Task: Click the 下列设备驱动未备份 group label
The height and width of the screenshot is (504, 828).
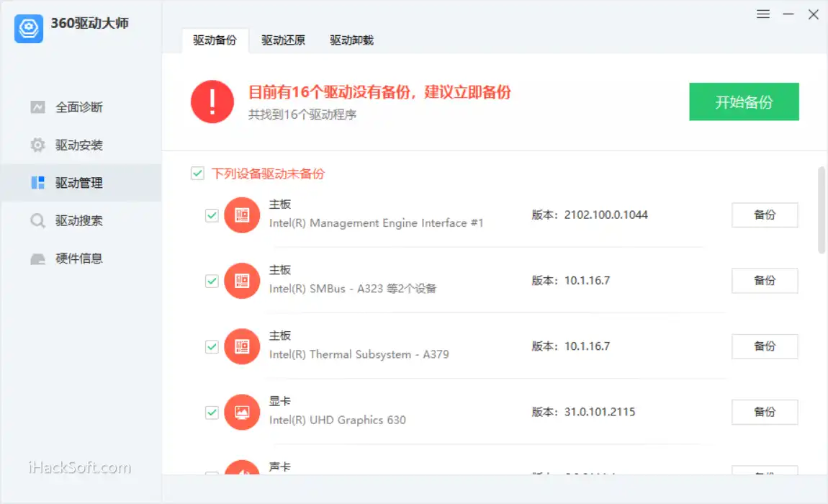Action: (x=268, y=174)
